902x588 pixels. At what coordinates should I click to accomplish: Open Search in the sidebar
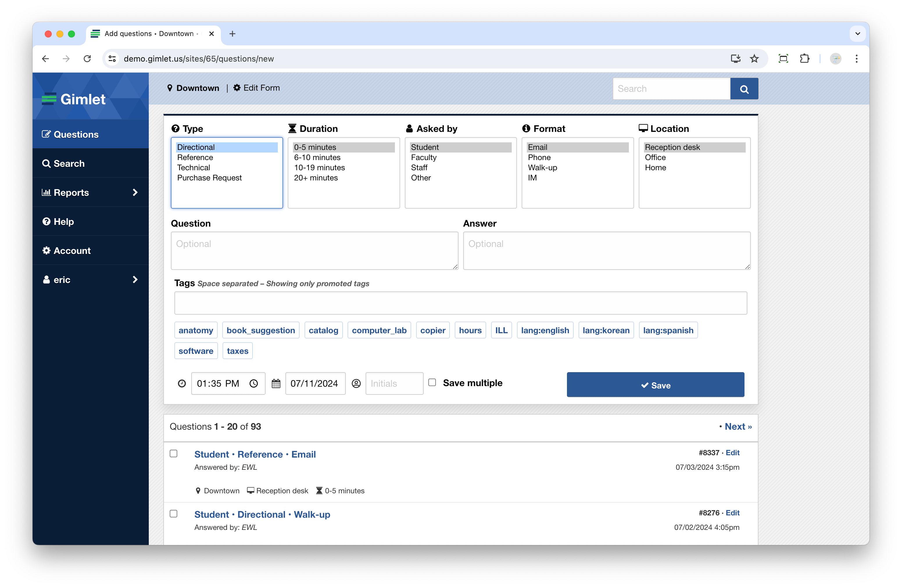pyautogui.click(x=91, y=163)
